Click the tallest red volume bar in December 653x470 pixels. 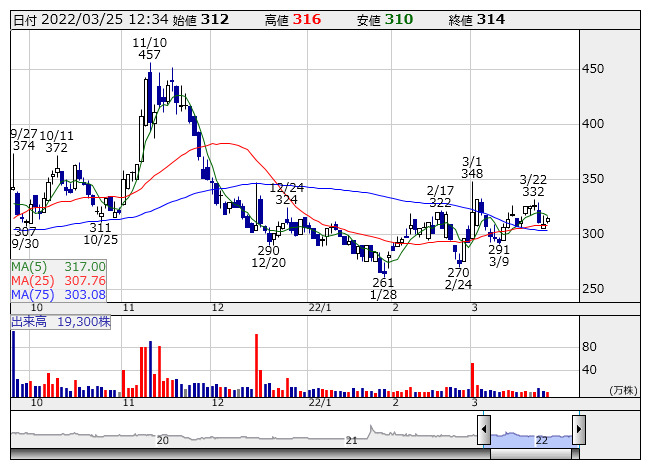click(257, 365)
